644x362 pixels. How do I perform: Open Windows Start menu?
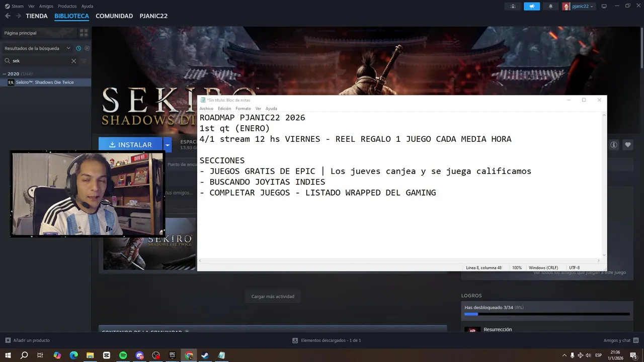[x=8, y=355]
